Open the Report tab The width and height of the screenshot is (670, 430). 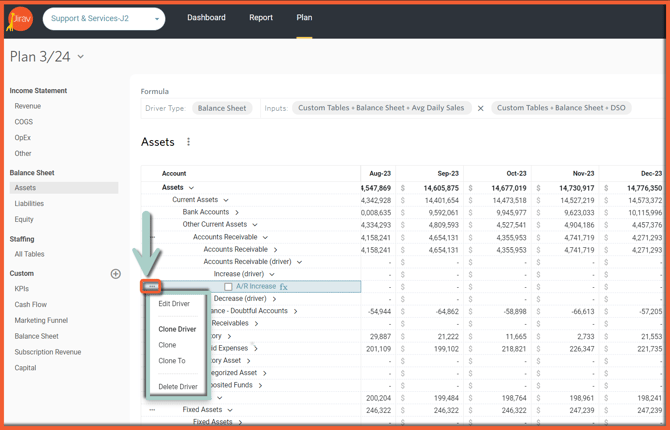pyautogui.click(x=261, y=18)
